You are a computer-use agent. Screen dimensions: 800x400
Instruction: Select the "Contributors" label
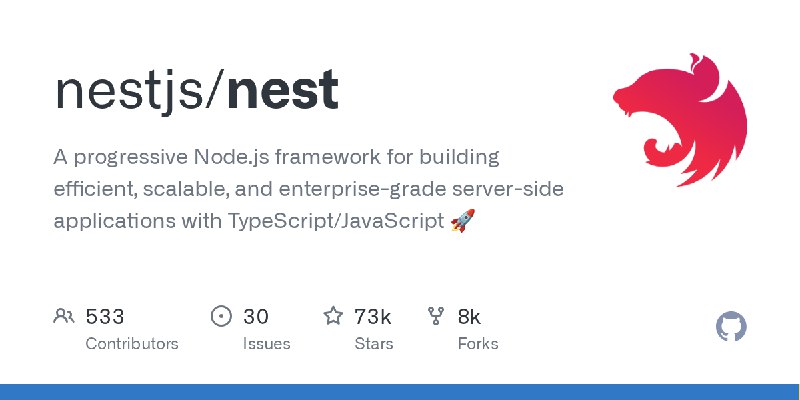[132, 344]
